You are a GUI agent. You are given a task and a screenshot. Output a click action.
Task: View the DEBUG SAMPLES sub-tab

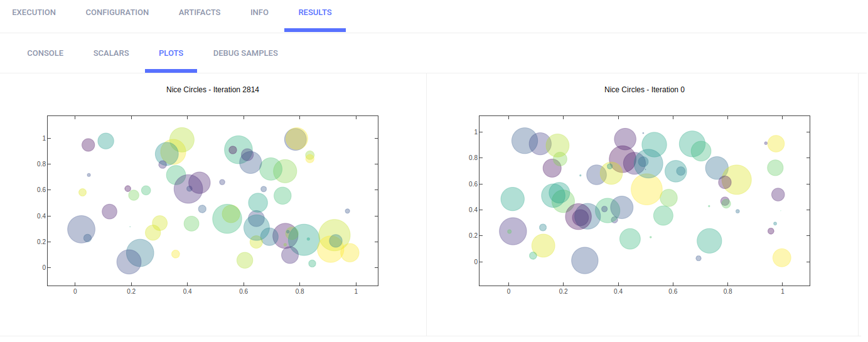[x=245, y=53]
